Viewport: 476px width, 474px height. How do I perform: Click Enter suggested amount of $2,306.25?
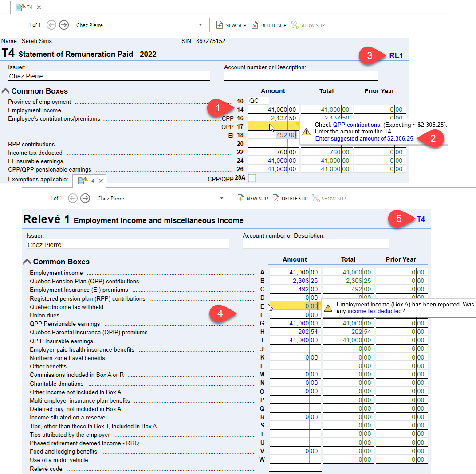pos(364,139)
